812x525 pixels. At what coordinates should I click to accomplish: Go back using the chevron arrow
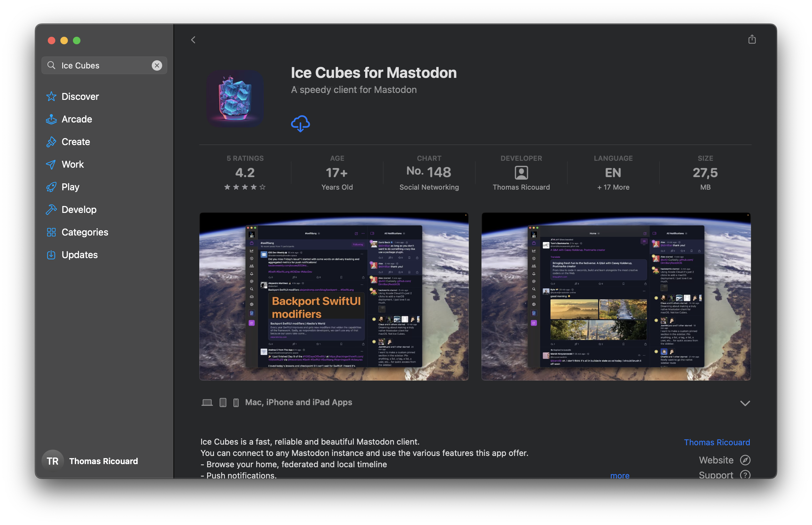[193, 40]
